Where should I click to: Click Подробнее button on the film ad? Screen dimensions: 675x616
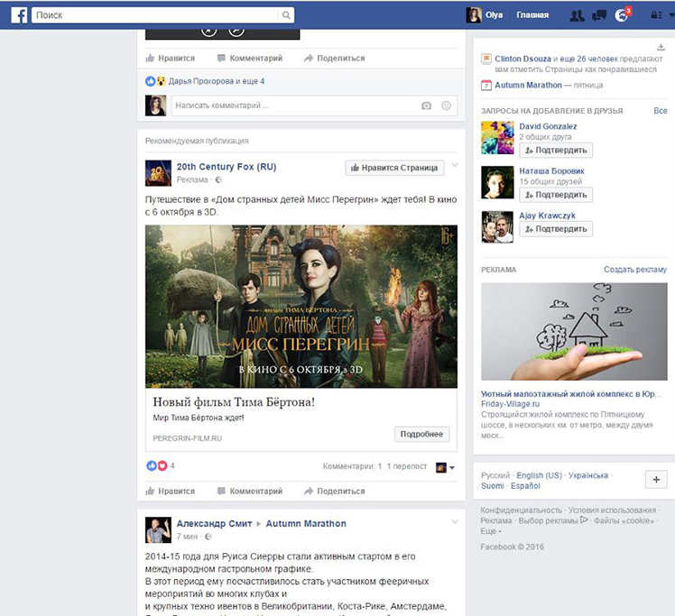coord(422,434)
